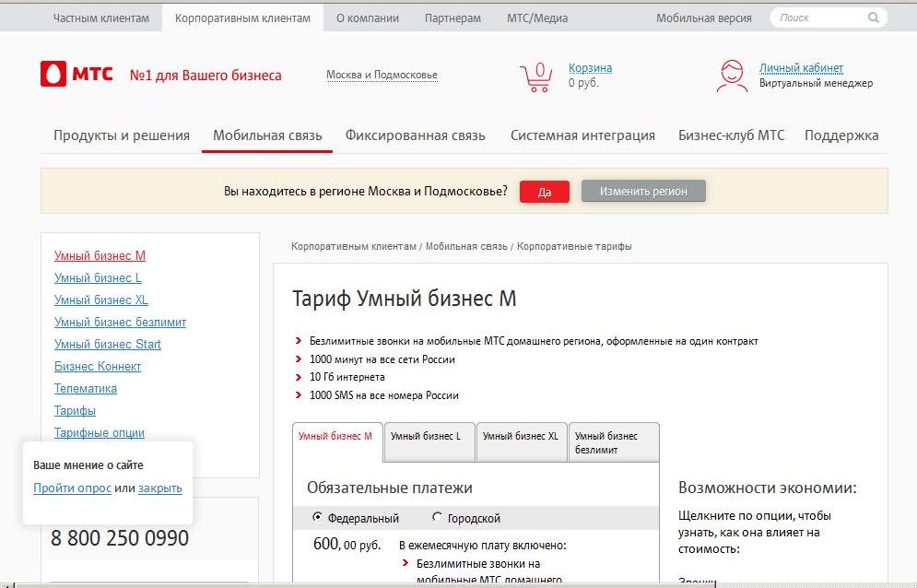Open the Телематика link
The width and height of the screenshot is (917, 588).
[x=86, y=389]
